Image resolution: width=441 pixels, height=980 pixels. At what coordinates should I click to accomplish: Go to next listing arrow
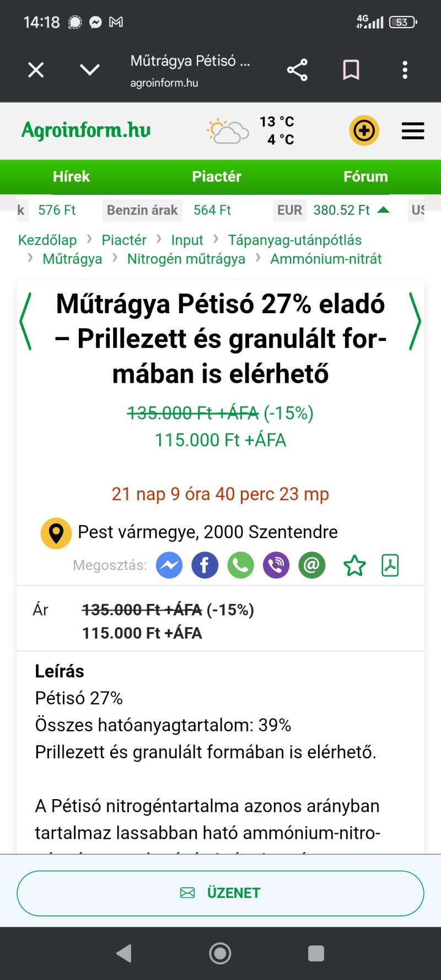415,322
